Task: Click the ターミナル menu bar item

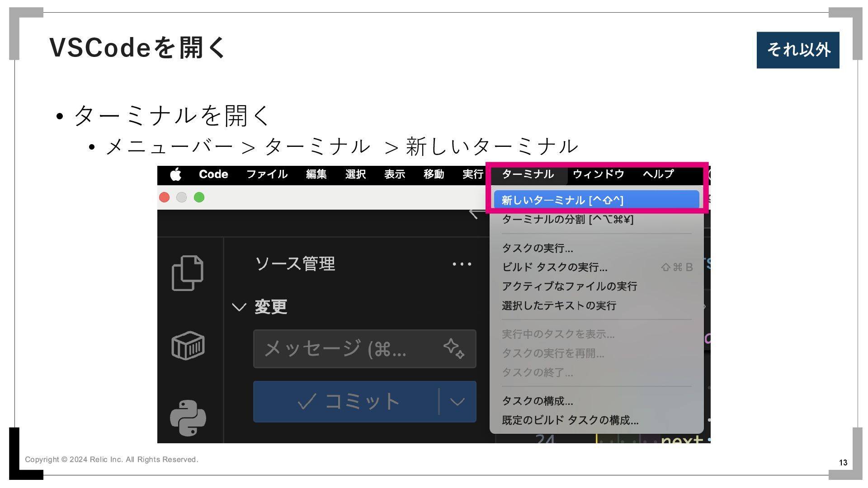Action: pos(528,174)
